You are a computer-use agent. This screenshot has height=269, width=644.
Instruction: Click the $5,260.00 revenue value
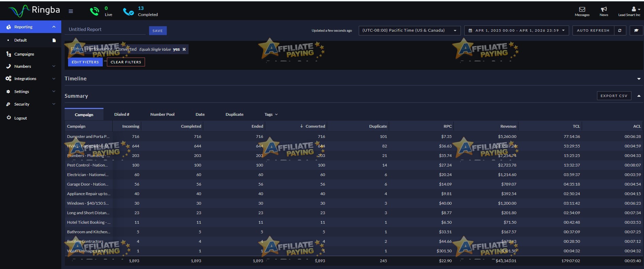[x=507, y=137]
